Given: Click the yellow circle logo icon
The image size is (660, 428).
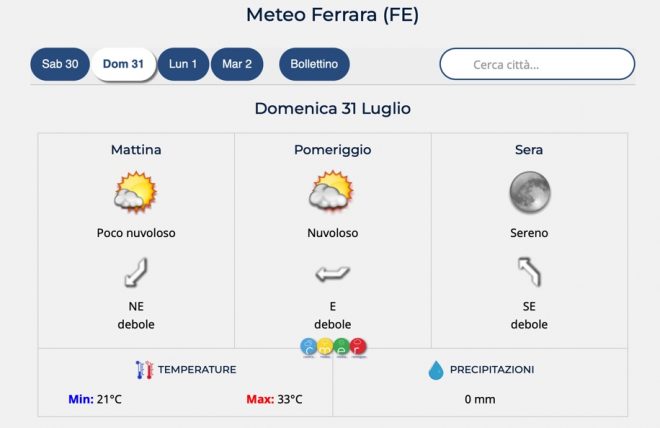Looking at the screenshot, I should tap(325, 347).
